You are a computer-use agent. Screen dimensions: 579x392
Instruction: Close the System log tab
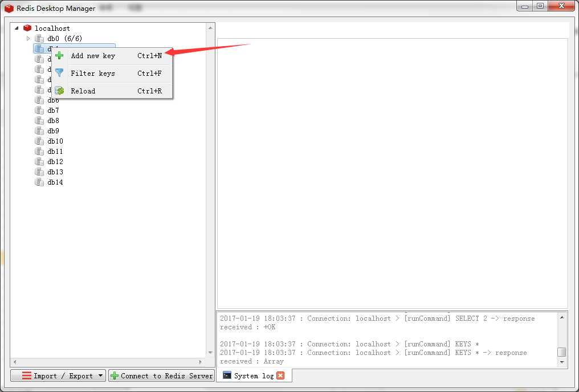[280, 375]
